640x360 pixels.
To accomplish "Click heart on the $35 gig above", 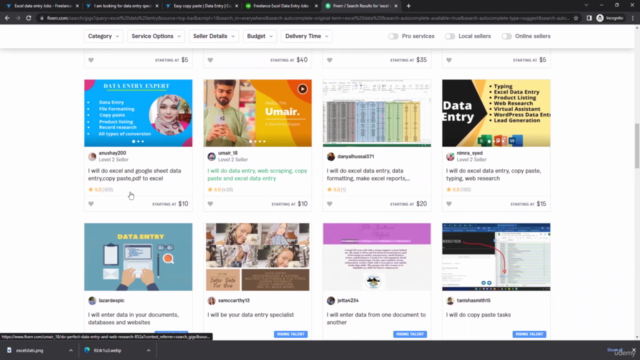I will click(x=329, y=60).
